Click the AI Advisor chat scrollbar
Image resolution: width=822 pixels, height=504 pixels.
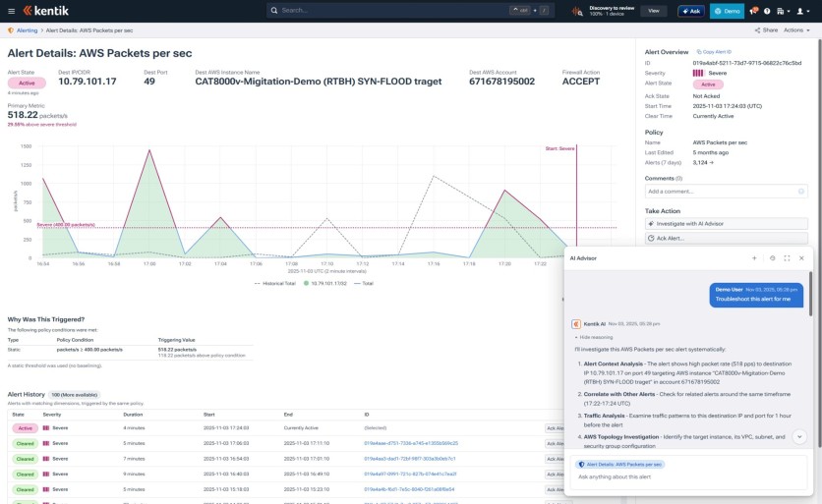point(810,295)
